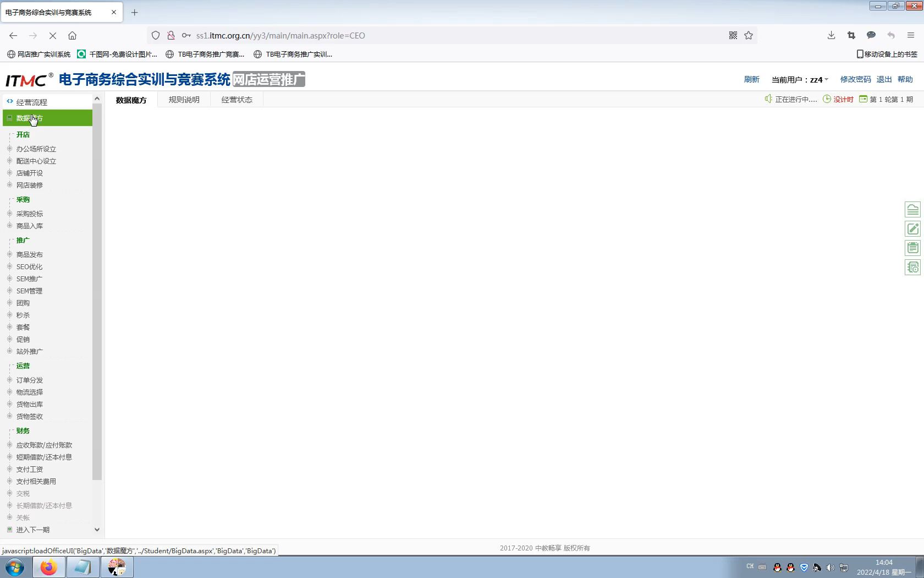This screenshot has width=924, height=578.
Task: Open SEM管理 in the sidebar
Action: 30,291
